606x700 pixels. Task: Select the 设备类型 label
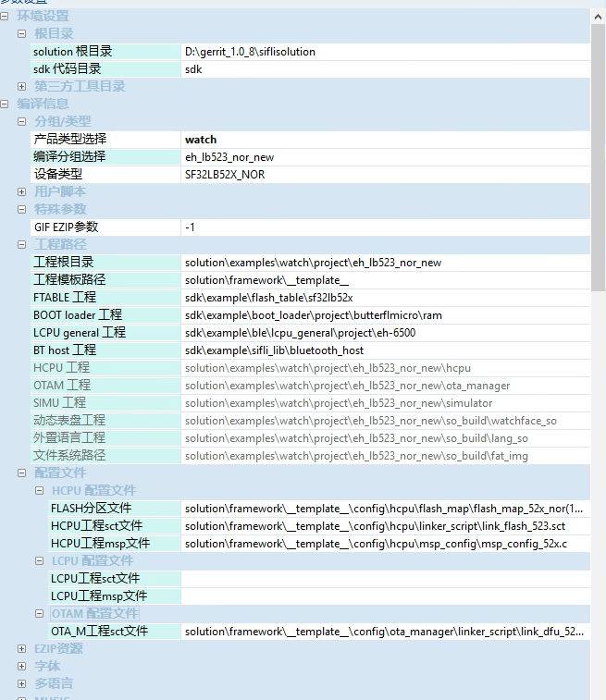58,174
